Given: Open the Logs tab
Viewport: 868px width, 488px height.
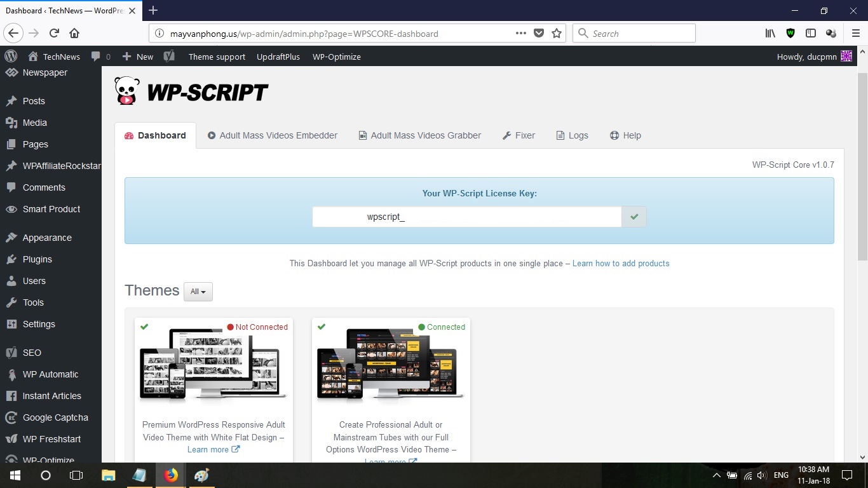Looking at the screenshot, I should coord(572,135).
